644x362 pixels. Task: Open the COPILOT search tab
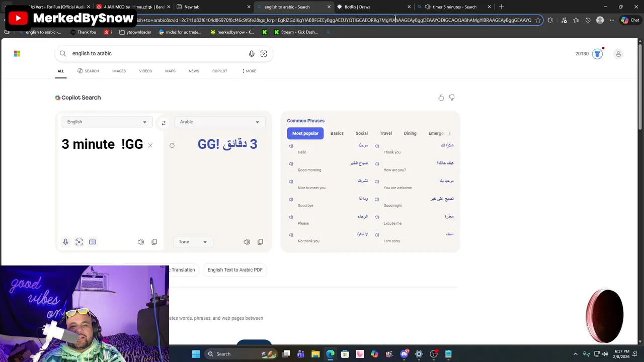(x=220, y=71)
